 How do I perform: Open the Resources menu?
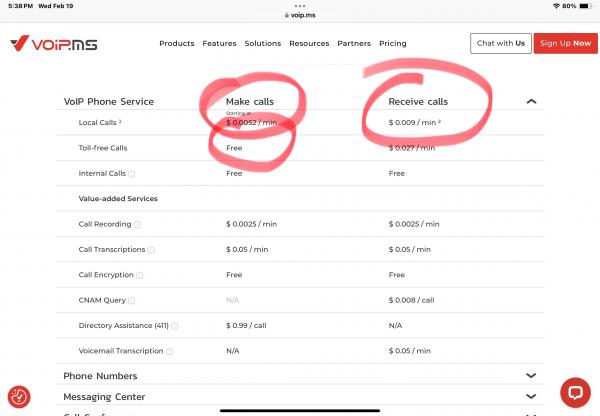[x=309, y=44]
